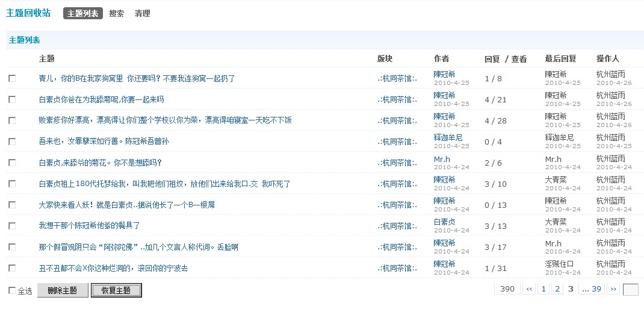Image resolution: width=644 pixels, height=312 pixels.
Task: Open author profile 释迦牟尼 in 作者 column
Action: click(448, 138)
